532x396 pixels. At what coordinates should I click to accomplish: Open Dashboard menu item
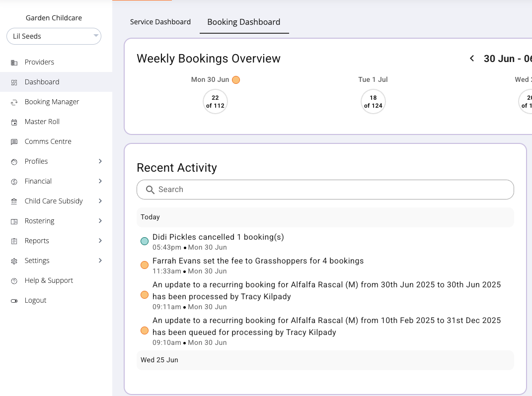(56, 82)
